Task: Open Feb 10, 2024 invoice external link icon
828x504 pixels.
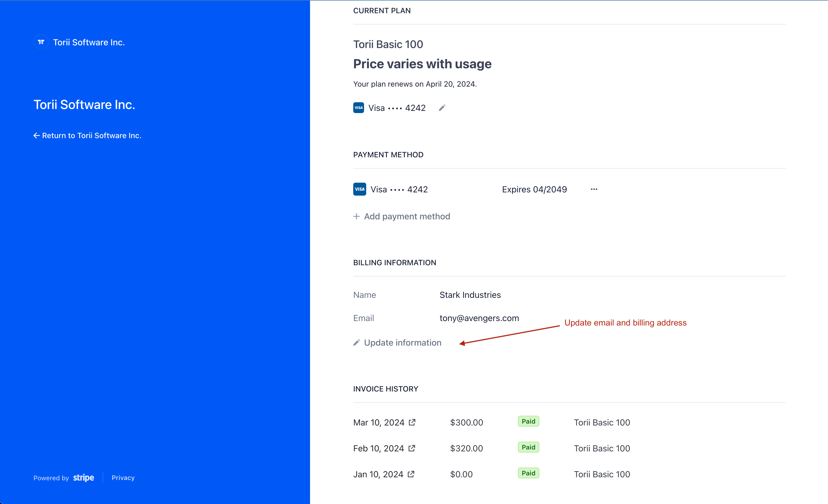Action: point(412,448)
